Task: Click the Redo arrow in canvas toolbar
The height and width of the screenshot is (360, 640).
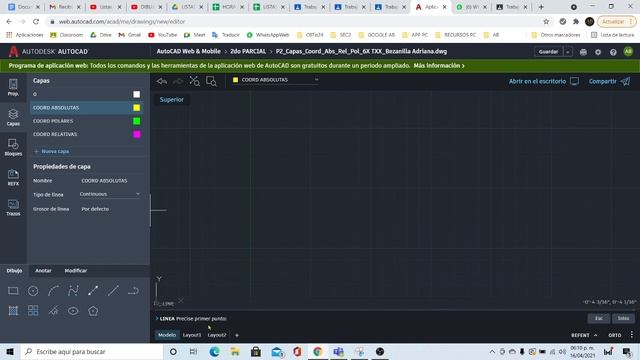Action: [178, 81]
